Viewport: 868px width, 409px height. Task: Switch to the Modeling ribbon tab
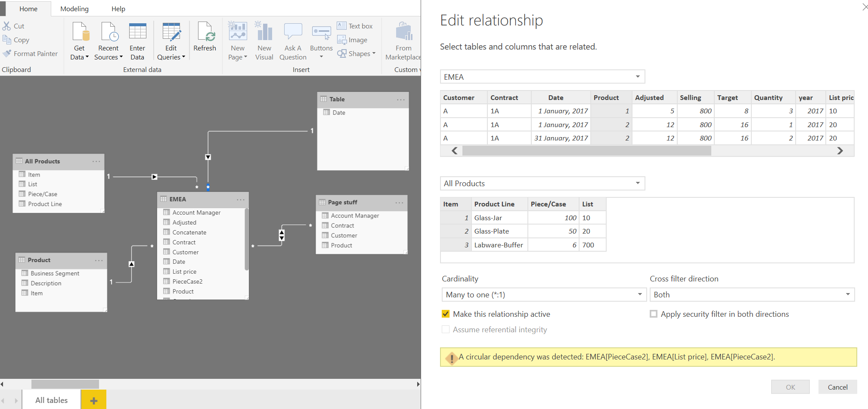click(x=74, y=9)
